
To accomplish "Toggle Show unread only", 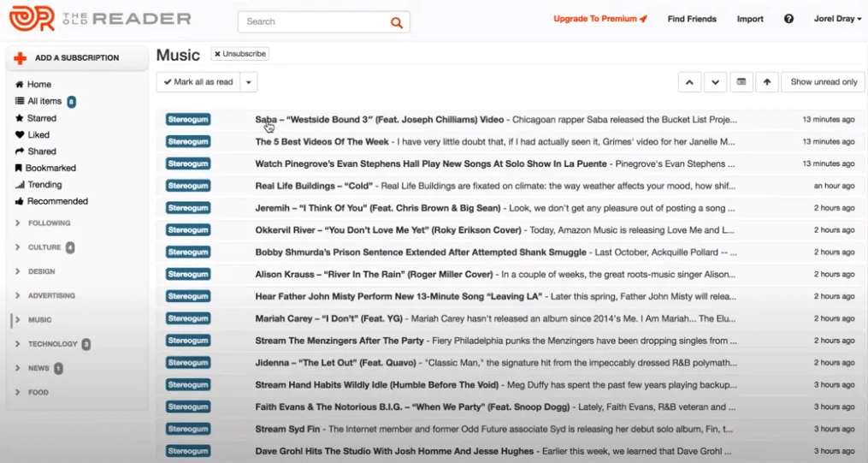I will [x=823, y=82].
